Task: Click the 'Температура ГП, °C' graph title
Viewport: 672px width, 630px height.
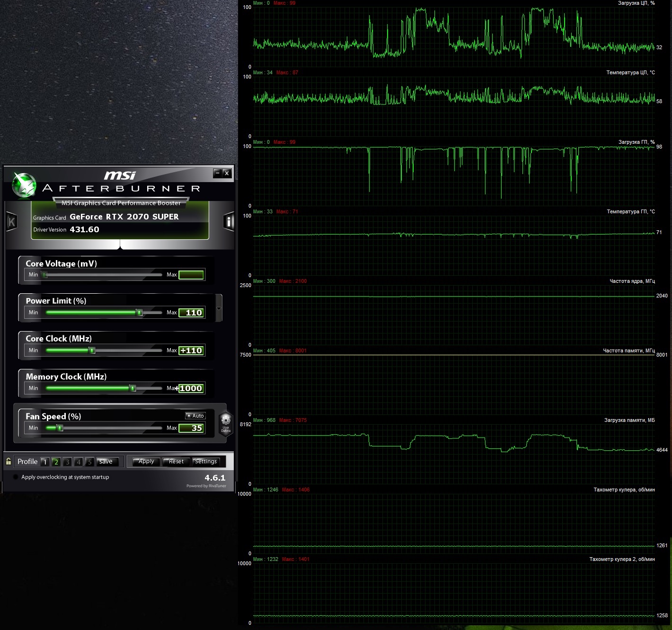Action: click(x=631, y=212)
